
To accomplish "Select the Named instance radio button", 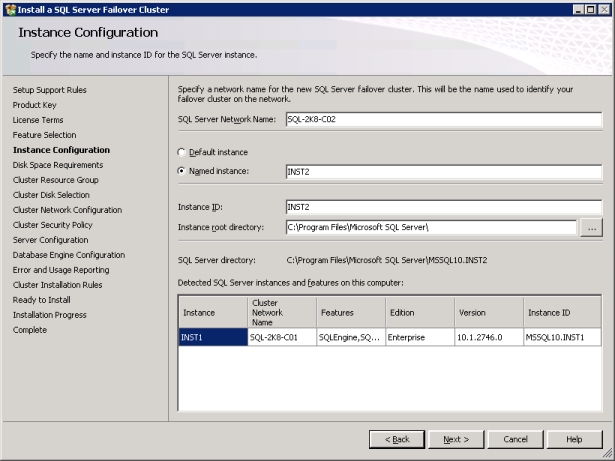I will [181, 171].
